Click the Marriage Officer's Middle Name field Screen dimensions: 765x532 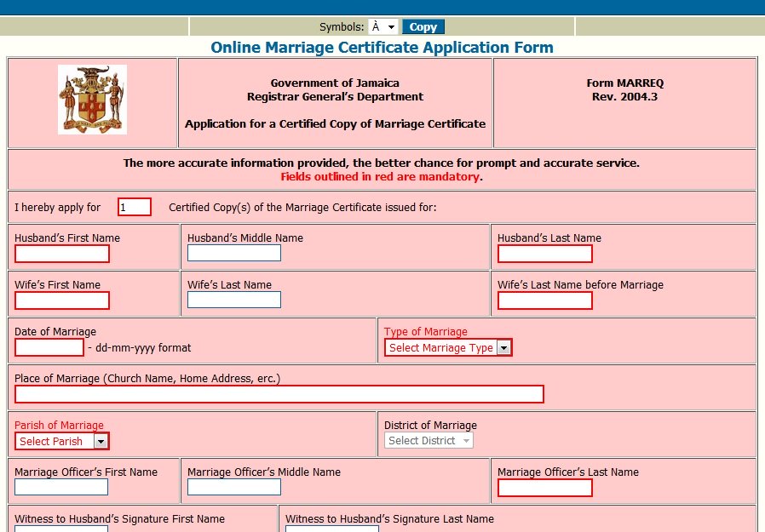233,487
